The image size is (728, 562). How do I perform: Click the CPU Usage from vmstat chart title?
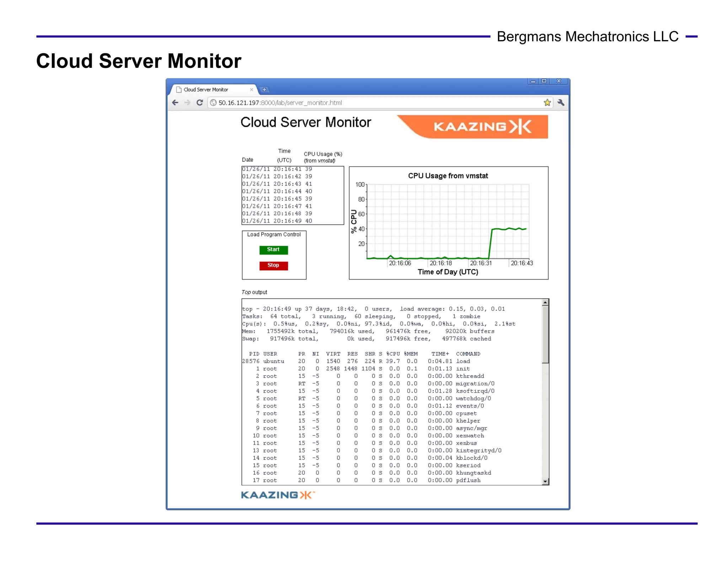click(x=448, y=176)
